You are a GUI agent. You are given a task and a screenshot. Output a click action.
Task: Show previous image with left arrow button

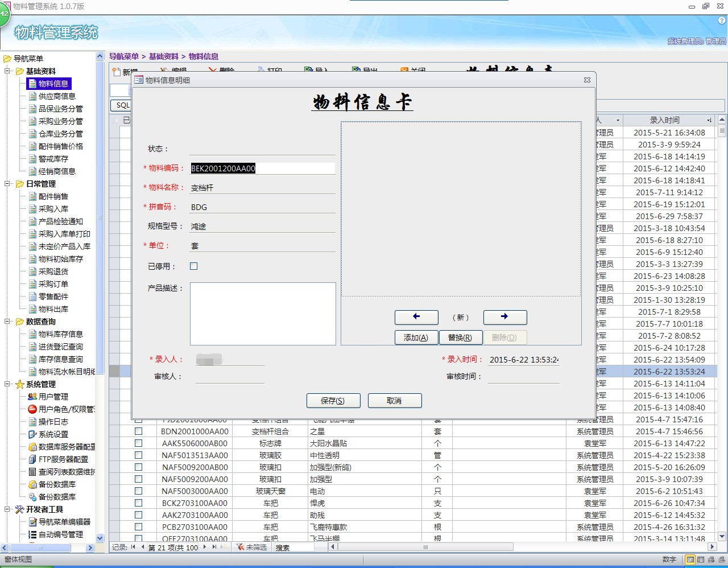pos(416,317)
